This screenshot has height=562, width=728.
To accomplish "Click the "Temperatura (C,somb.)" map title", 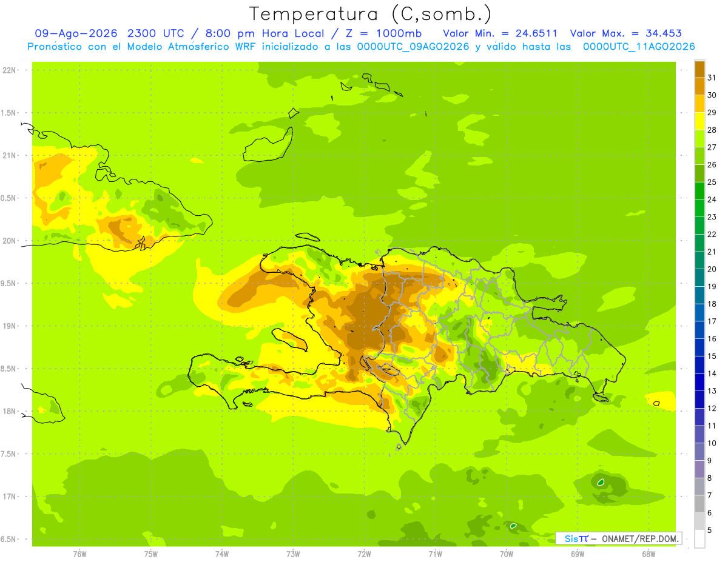I will coord(370,15).
